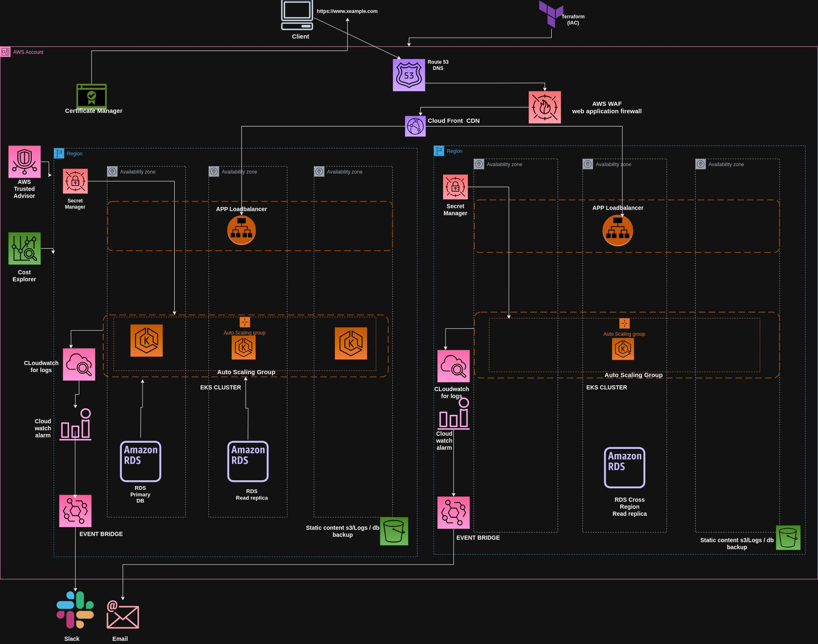Select left Static content s3/Logs / db backup text
This screenshot has width=818, height=644.
tap(343, 531)
